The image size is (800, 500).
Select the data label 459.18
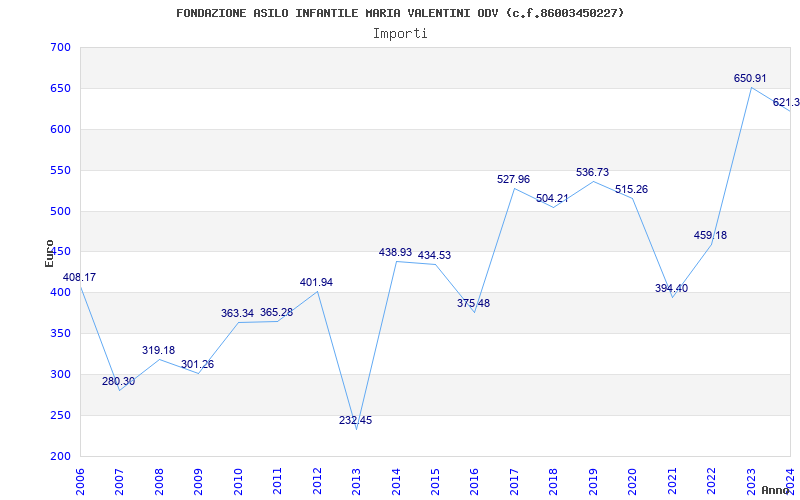point(710,235)
